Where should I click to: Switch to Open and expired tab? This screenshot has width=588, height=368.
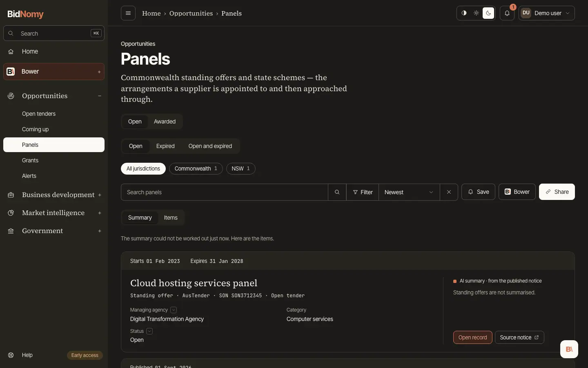[x=210, y=146]
